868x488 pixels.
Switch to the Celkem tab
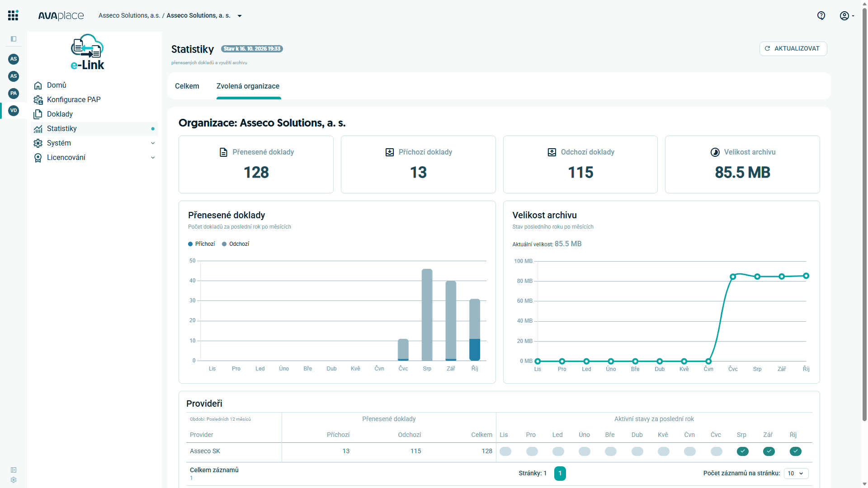(187, 86)
